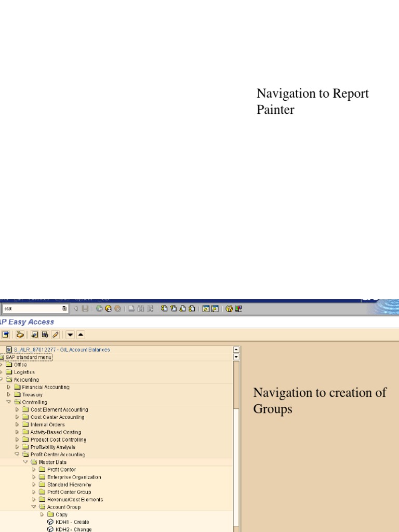The width and height of the screenshot is (399, 532).
Task: Select the "Standard Hierarchy" label
Action: pos(69,485)
